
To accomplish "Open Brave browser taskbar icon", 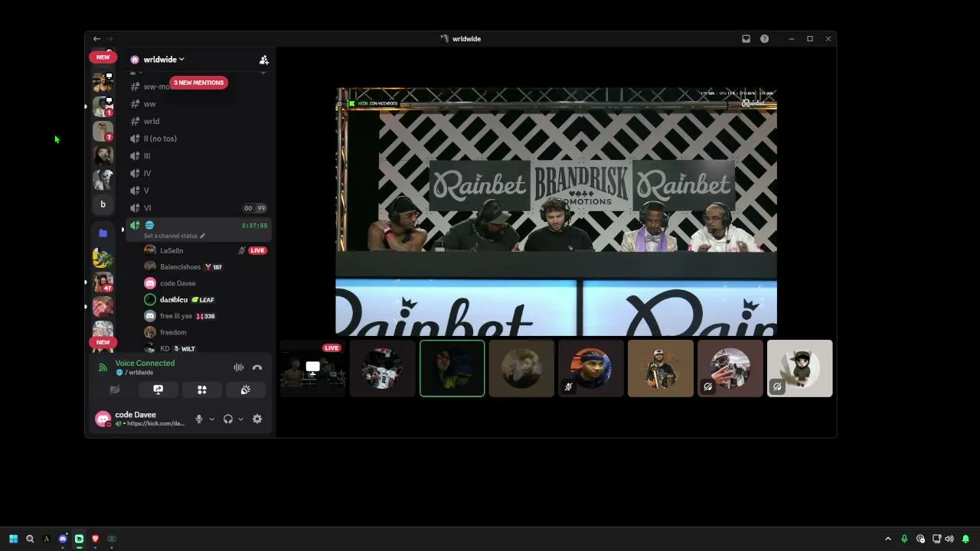I will (x=96, y=539).
